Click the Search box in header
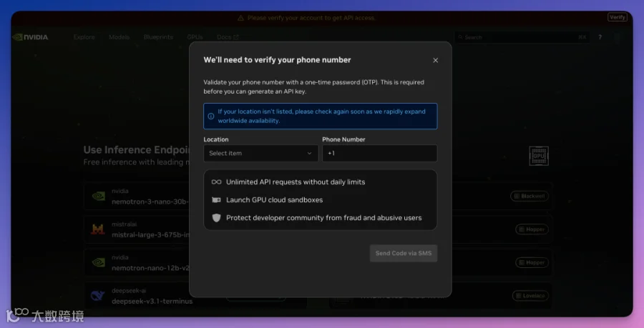644x328 pixels. (522, 37)
